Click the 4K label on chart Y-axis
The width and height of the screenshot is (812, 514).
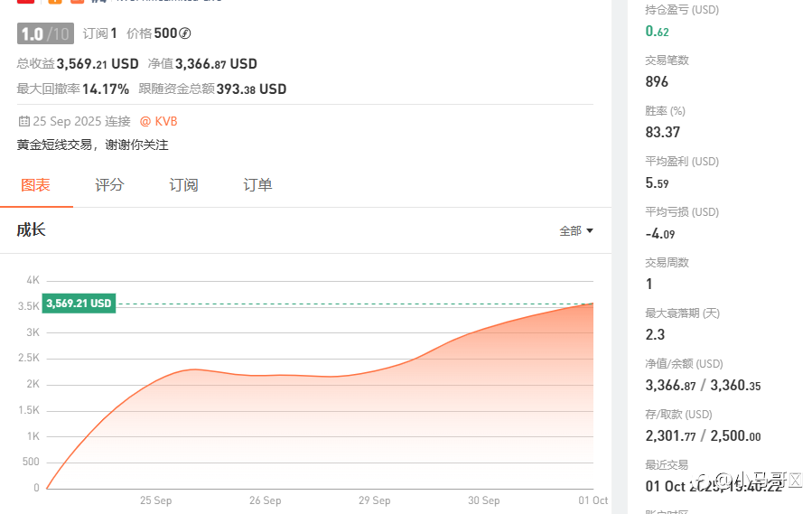[33, 280]
